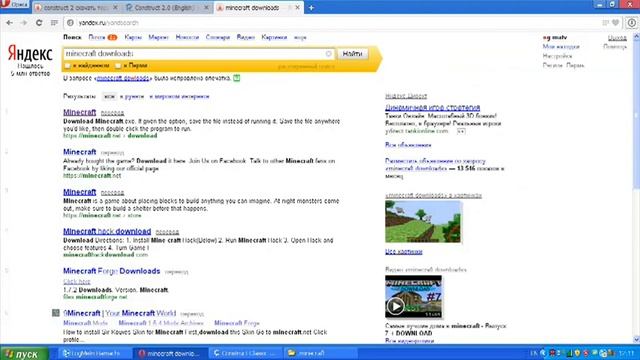The height and width of the screenshot is (360, 640).
Task: Click the download icon at address bar right edge
Action: coord(631,23)
